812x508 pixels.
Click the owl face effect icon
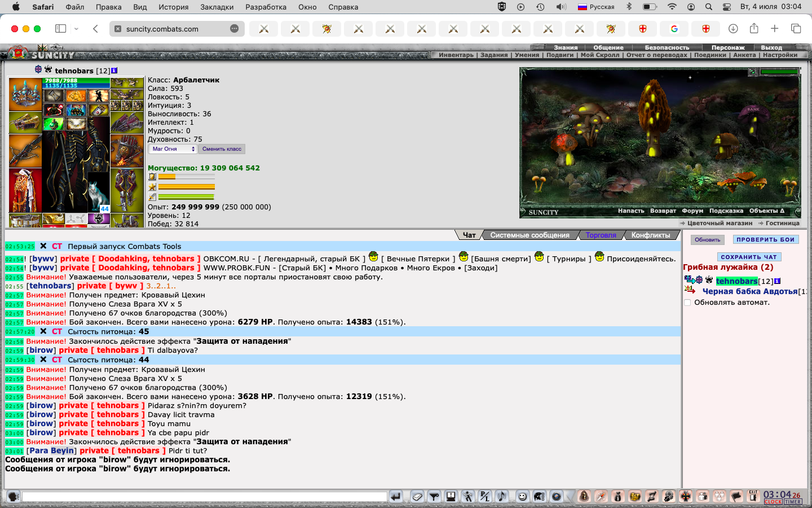click(76, 124)
